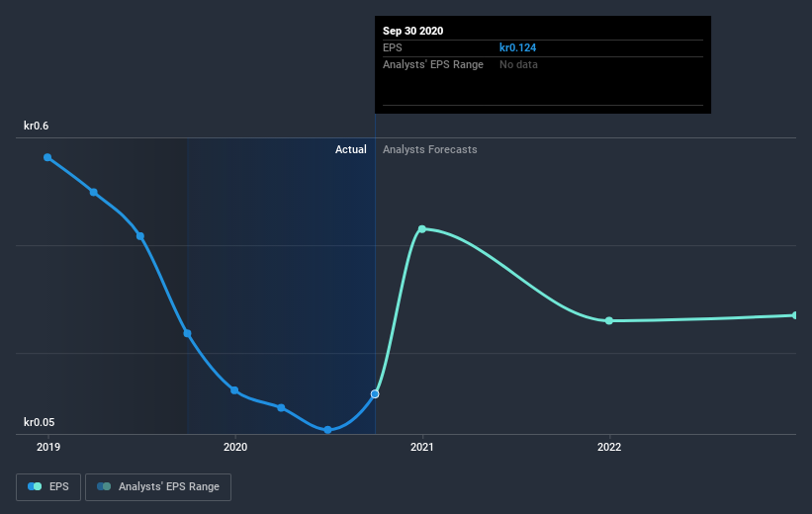Toggle the EPS legend series
Screen dimensions: 812x514
(x=48, y=486)
